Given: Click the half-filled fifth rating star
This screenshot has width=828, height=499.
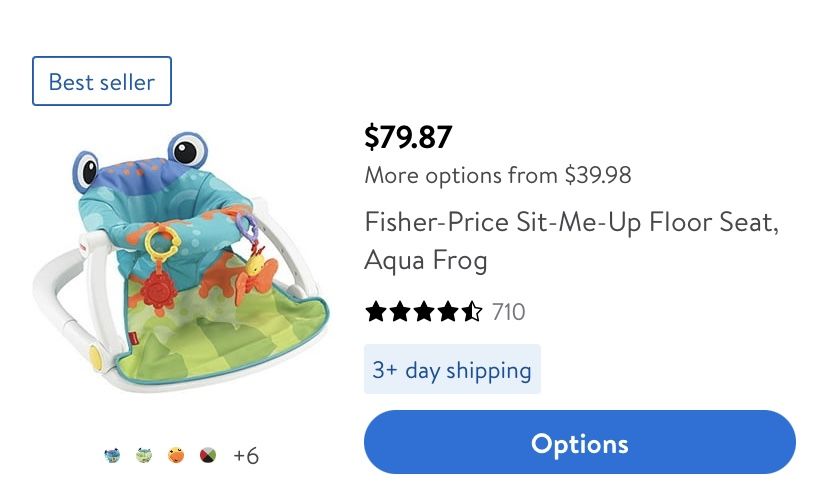Looking at the screenshot, I should (472, 312).
